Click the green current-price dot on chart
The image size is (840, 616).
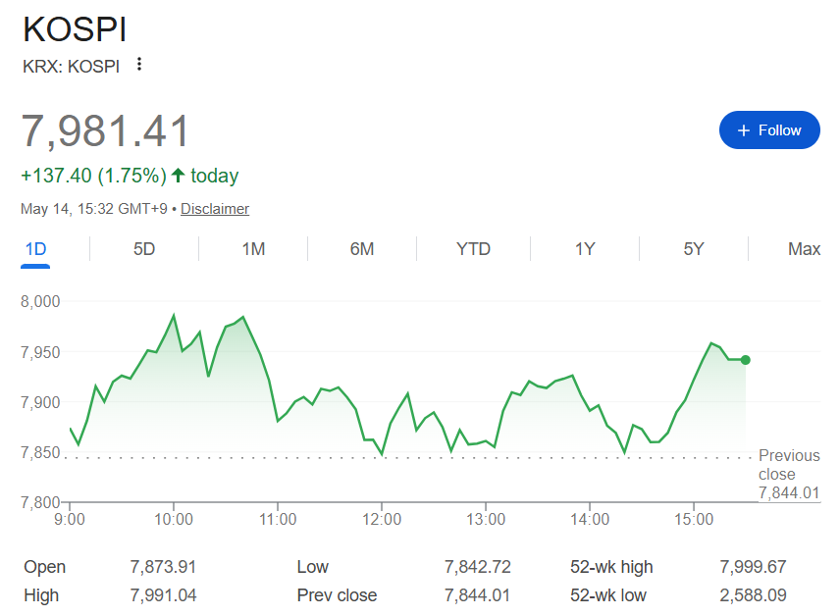pos(745,360)
